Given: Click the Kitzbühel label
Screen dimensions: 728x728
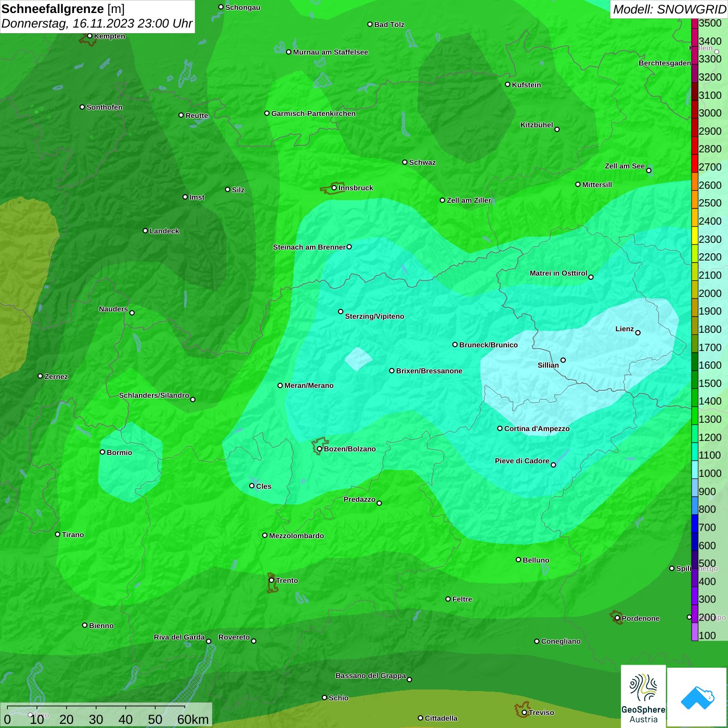Looking at the screenshot, I should [537, 125].
